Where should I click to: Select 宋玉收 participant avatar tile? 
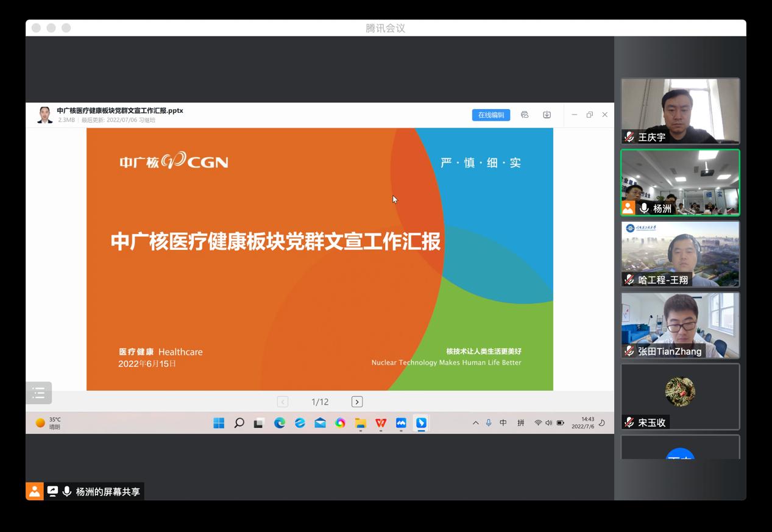[x=680, y=397]
